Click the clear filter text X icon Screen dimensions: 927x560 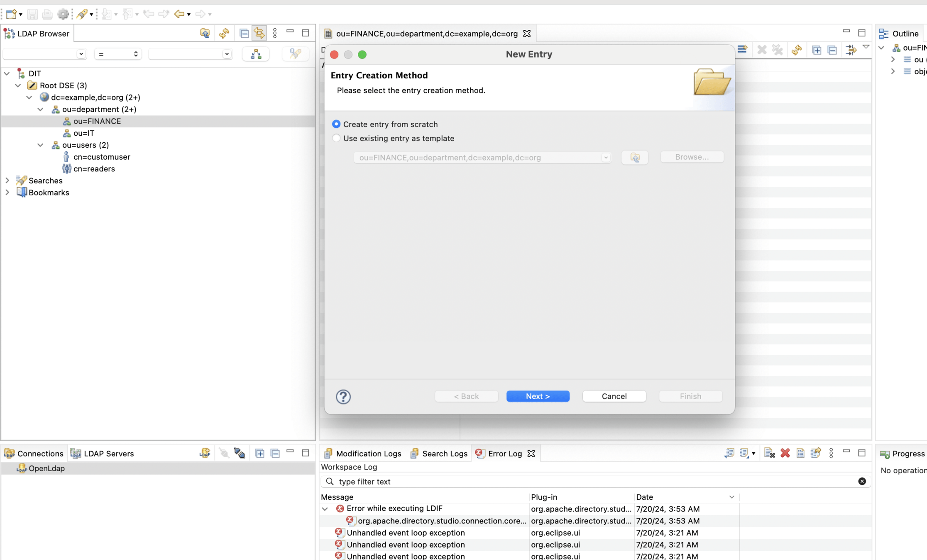[862, 481]
